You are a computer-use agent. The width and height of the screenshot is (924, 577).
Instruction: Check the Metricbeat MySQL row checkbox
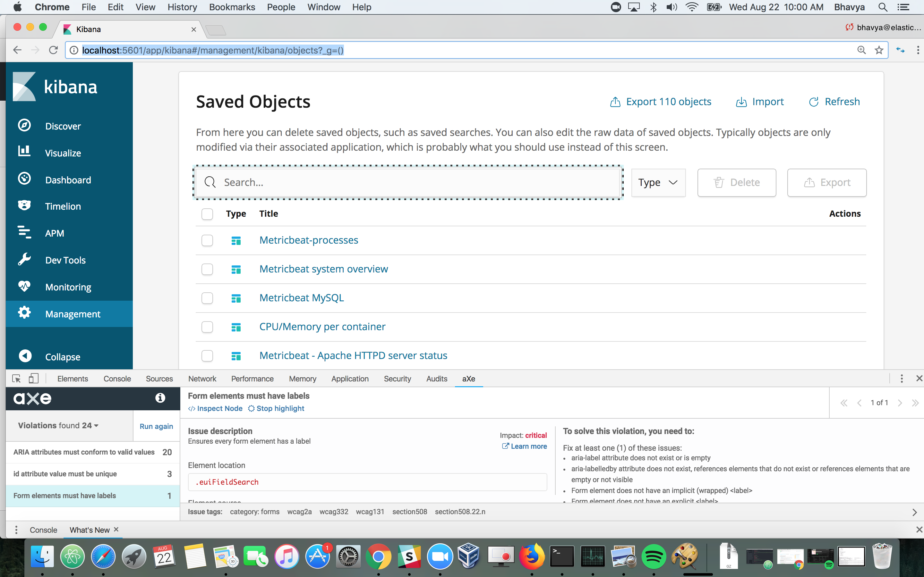[x=207, y=298]
